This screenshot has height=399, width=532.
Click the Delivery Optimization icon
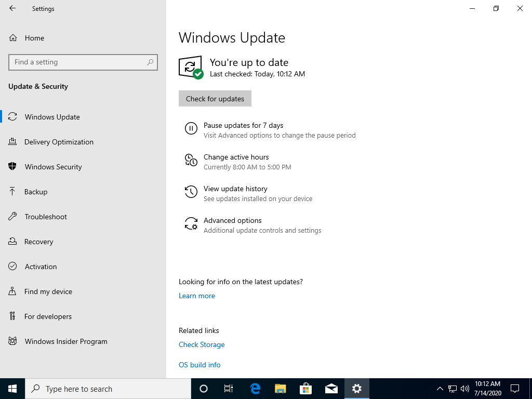(x=12, y=142)
